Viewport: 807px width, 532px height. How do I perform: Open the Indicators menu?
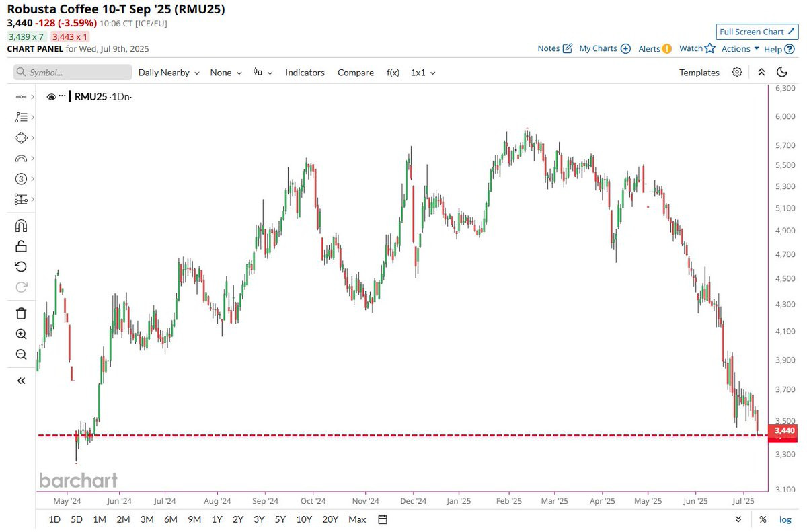click(305, 73)
